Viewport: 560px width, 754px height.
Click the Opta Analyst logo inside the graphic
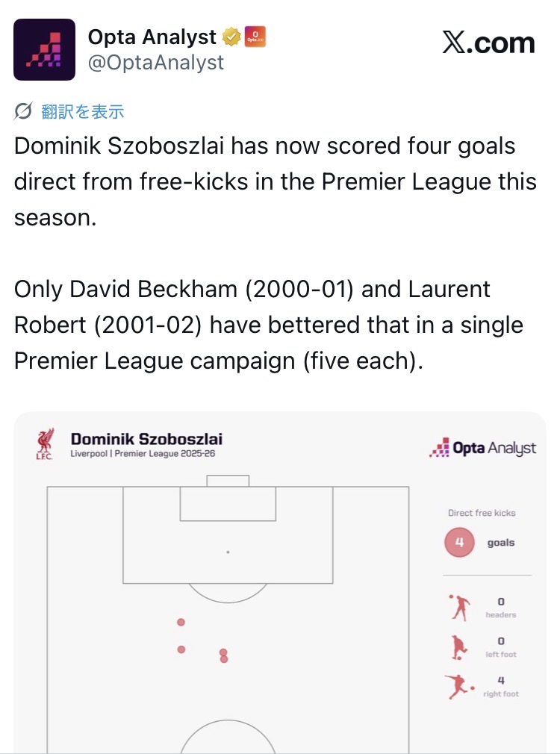point(483,448)
